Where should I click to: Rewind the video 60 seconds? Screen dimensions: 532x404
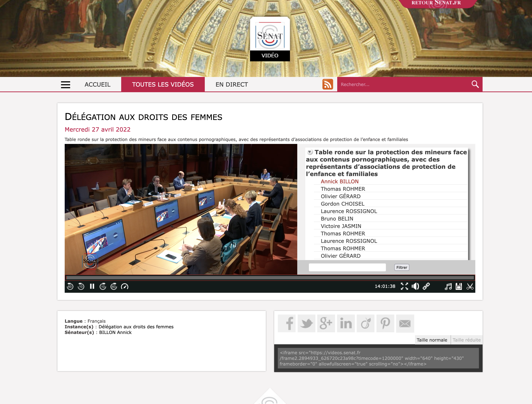coord(70,286)
